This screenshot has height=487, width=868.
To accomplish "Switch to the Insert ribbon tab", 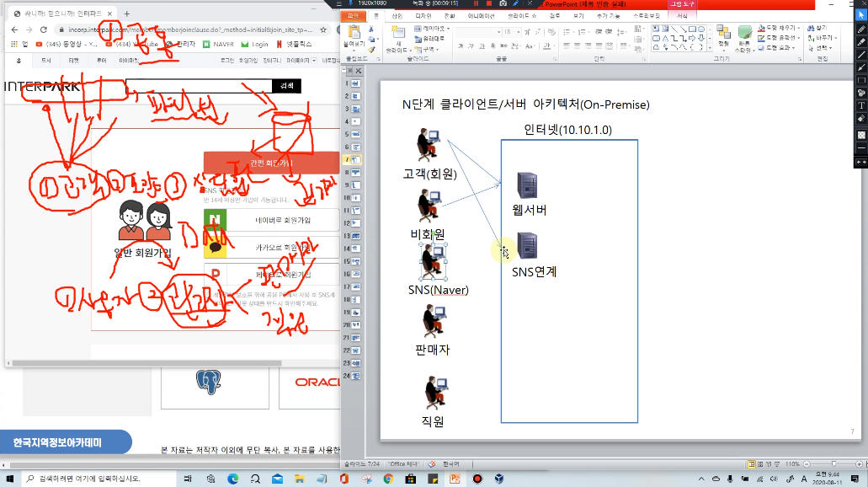I will [397, 16].
